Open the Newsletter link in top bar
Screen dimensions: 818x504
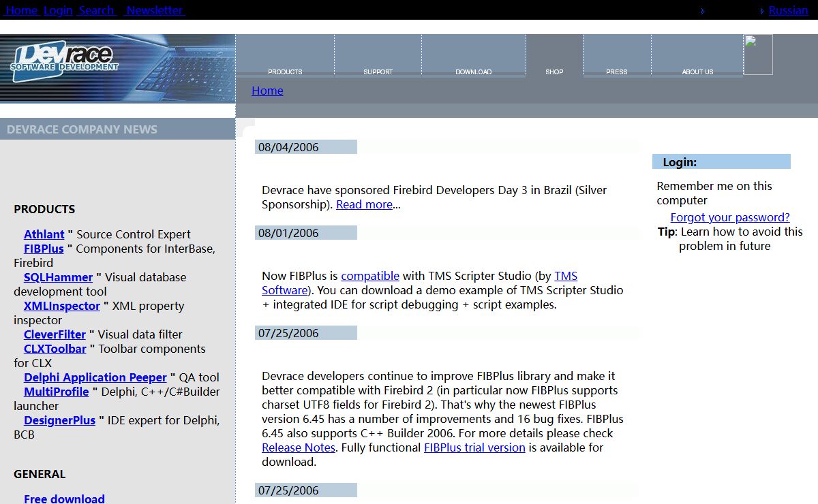(155, 10)
